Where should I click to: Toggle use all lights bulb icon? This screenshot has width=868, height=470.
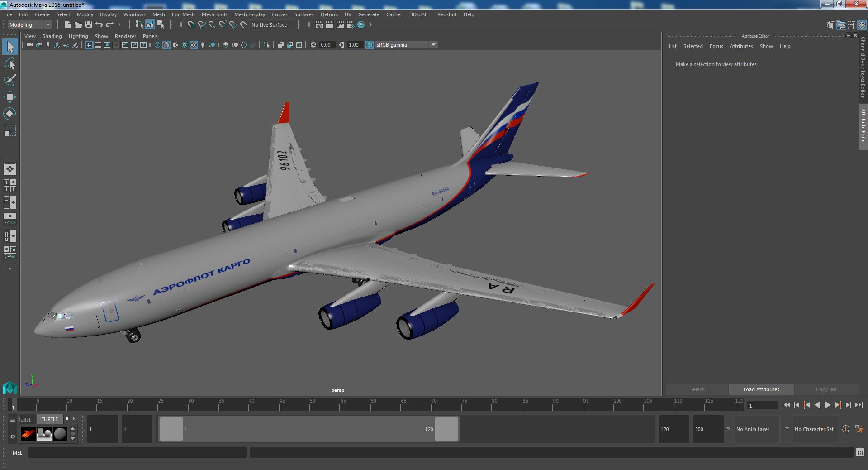tap(203, 45)
